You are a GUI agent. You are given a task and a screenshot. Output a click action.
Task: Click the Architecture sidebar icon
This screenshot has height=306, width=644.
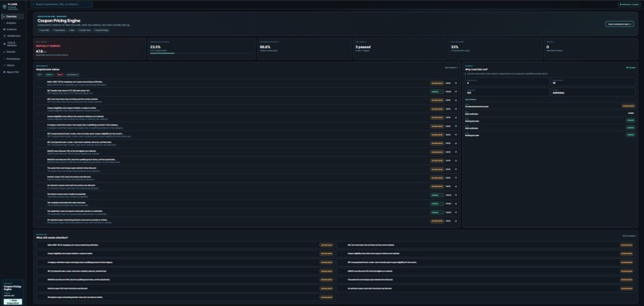(4, 36)
